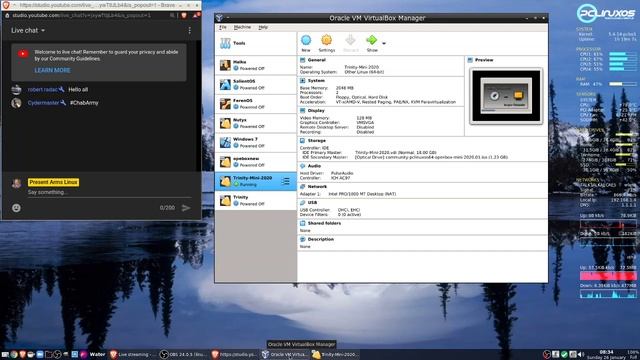This screenshot has height=360, width=640.
Task: Switch to studio.youtube taskbar window
Action: pos(234,354)
